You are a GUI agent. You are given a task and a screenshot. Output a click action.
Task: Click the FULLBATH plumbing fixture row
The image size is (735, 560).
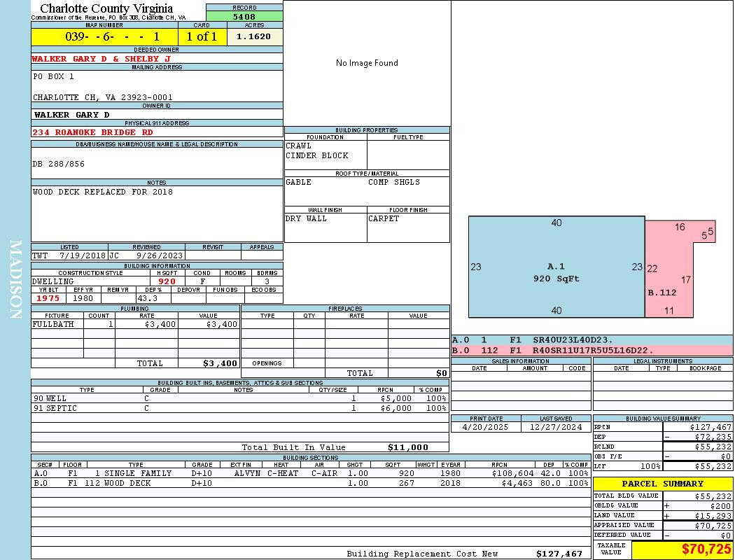point(135,325)
